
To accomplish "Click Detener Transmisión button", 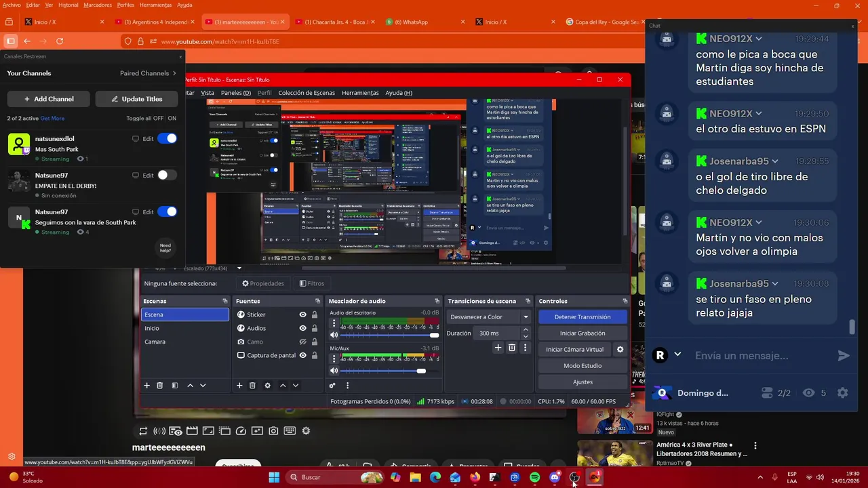I will pos(583,317).
